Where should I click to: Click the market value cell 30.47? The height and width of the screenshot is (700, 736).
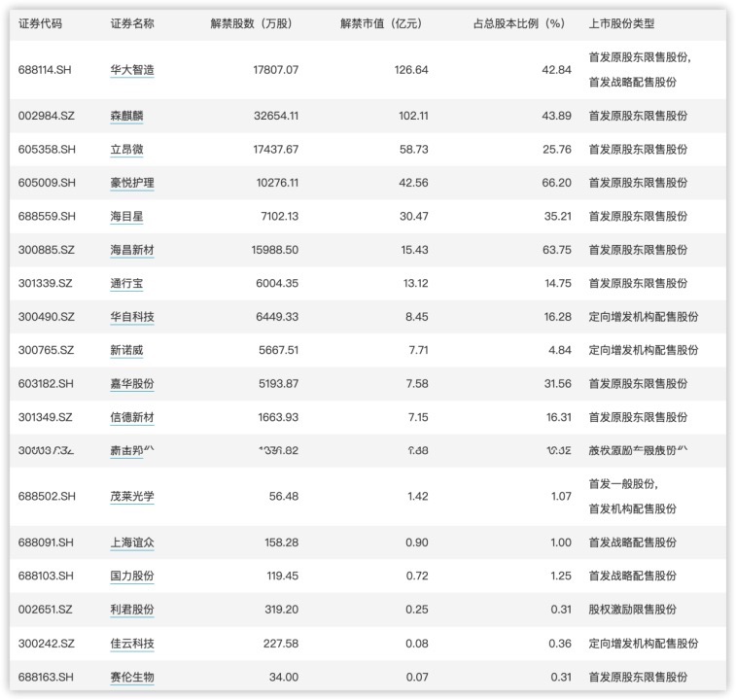tap(414, 217)
